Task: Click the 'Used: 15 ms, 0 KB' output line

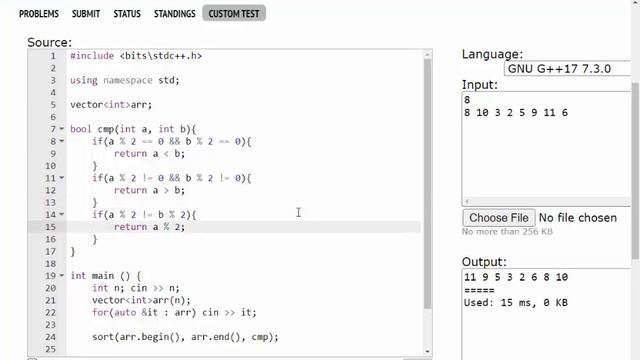Action: point(516,303)
